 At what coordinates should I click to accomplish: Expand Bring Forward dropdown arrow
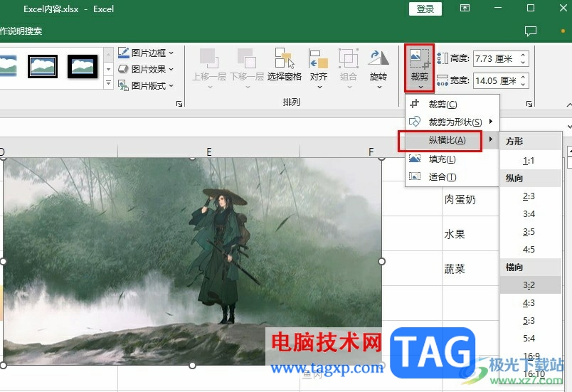tap(210, 88)
